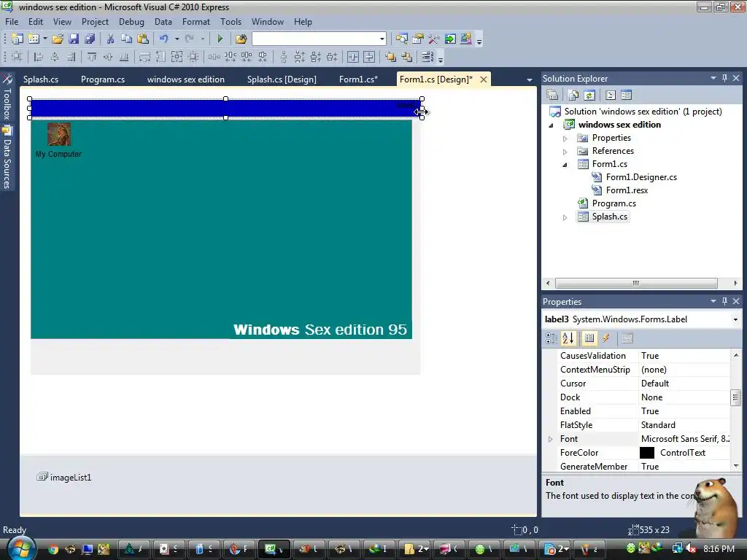Click the Save All icon
747x560 pixels.
point(90,39)
